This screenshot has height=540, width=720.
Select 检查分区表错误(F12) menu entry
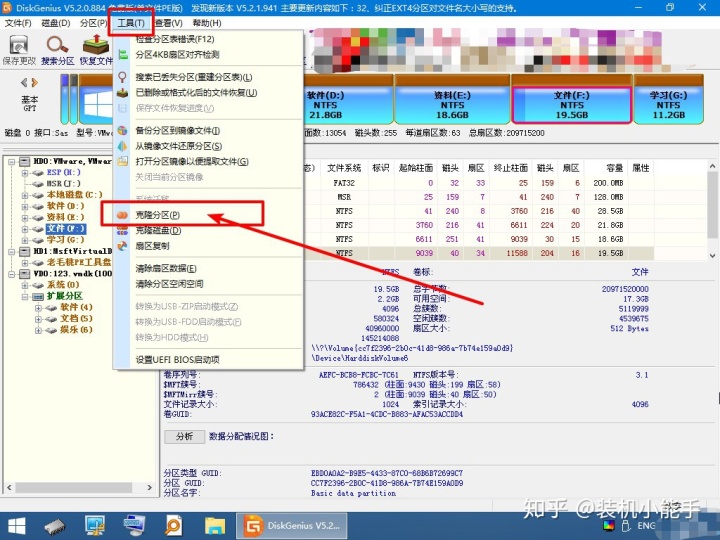click(x=174, y=39)
